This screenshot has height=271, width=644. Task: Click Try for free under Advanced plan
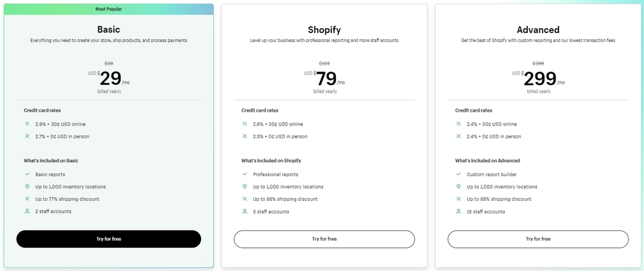(x=538, y=239)
